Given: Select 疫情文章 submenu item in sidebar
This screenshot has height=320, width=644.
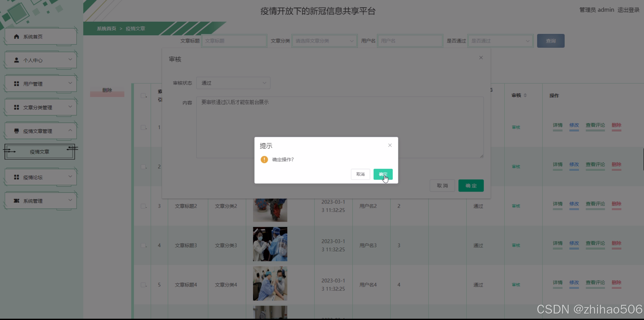Looking at the screenshot, I should 39,152.
